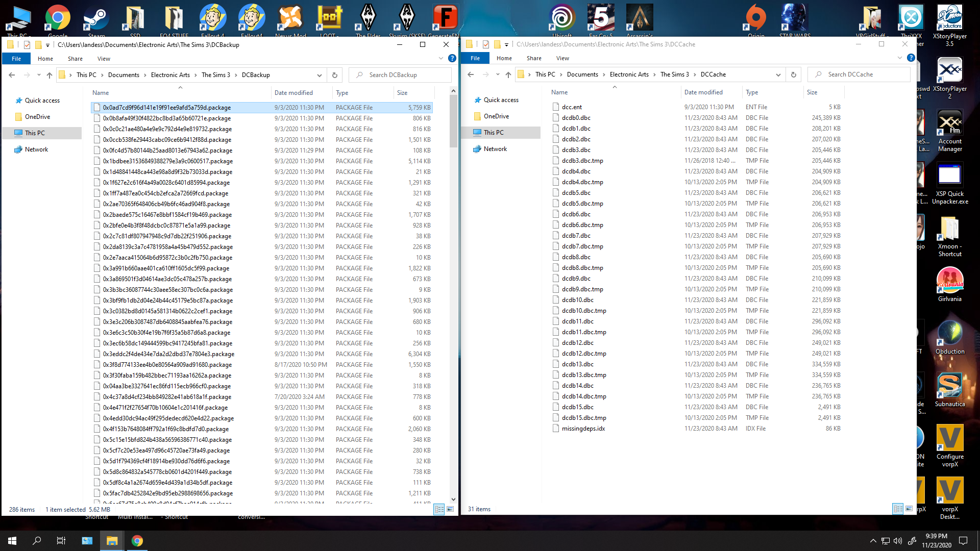Open DCBackup address bar history dropdown
Screen dimensions: 980x551
(x=320, y=75)
